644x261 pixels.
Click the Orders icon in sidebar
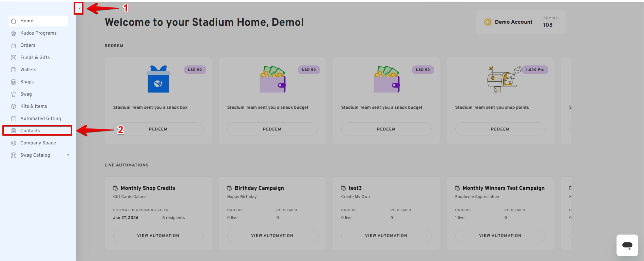pyautogui.click(x=14, y=45)
